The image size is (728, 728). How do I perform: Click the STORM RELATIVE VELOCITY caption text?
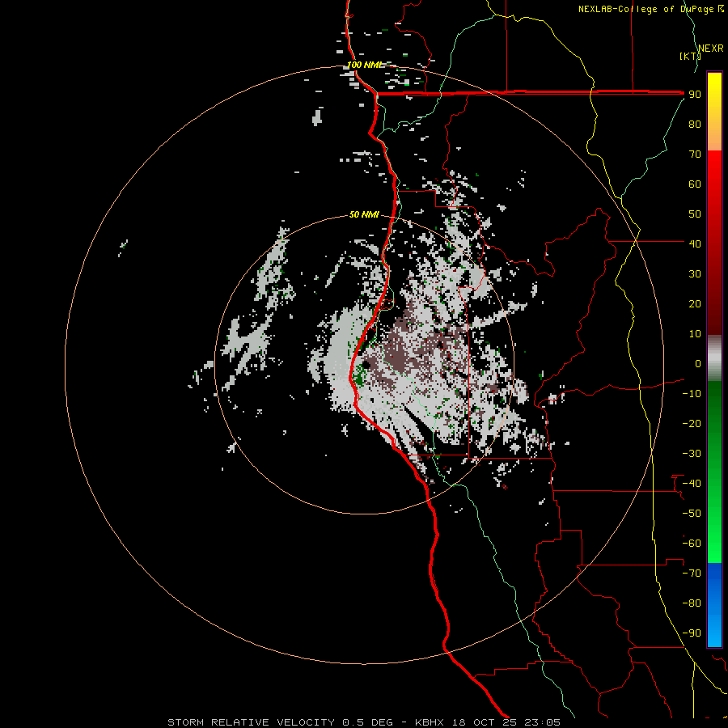(x=251, y=722)
